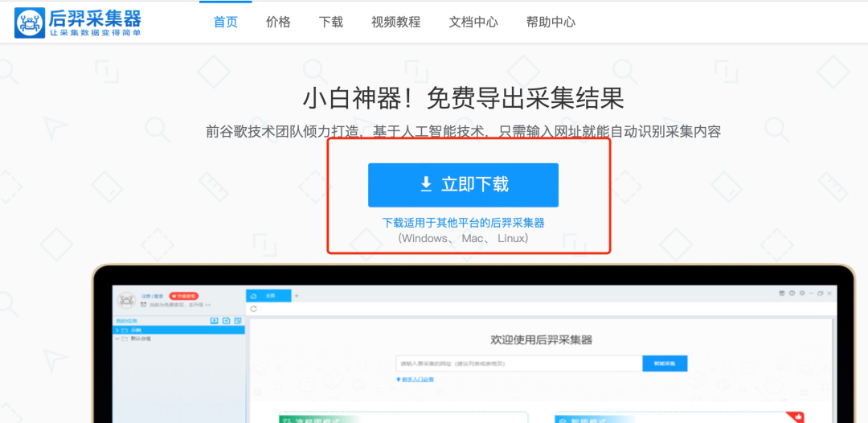Open the settings gear in preview title bar
The image size is (868, 423).
tap(802, 293)
